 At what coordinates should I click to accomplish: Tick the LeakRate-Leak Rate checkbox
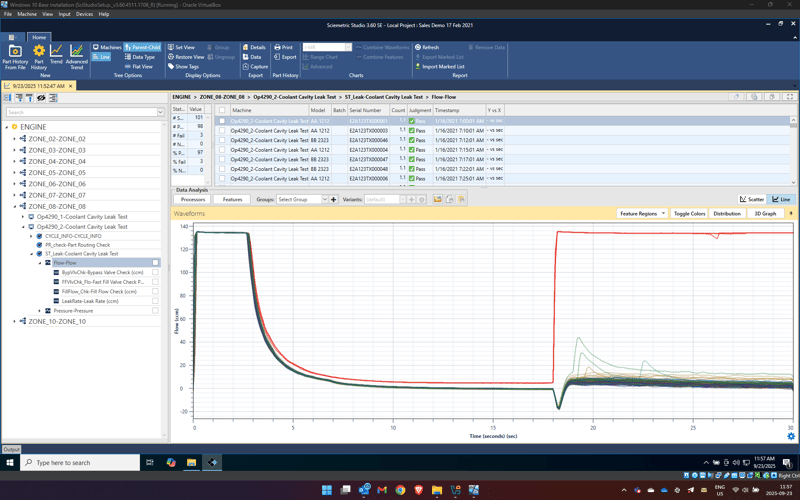pyautogui.click(x=155, y=301)
